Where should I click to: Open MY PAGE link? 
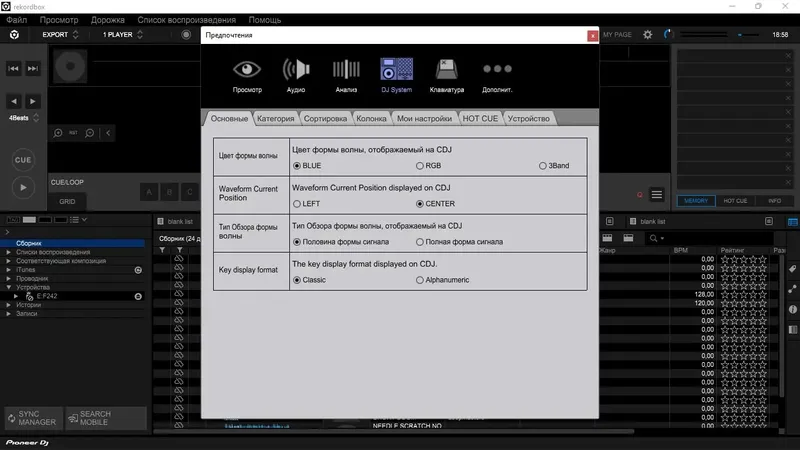[x=617, y=35]
